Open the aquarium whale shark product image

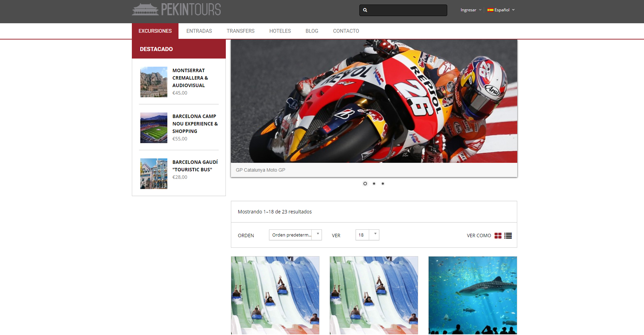(x=473, y=295)
